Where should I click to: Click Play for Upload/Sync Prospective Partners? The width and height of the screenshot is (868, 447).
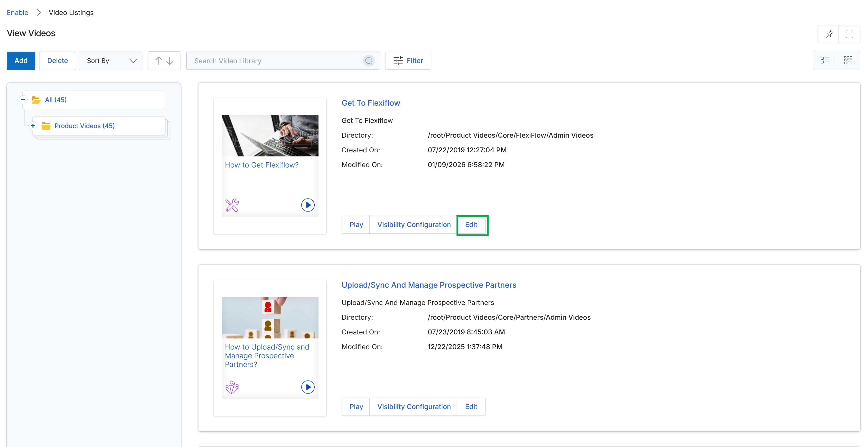tap(356, 406)
